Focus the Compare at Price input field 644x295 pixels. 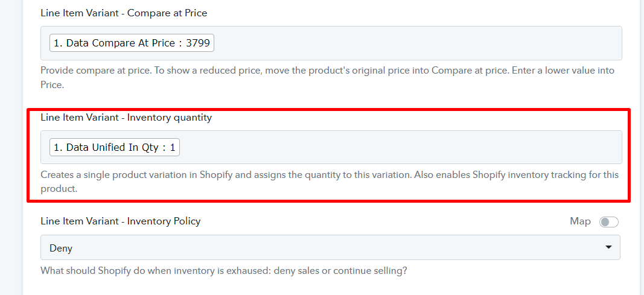(331, 43)
